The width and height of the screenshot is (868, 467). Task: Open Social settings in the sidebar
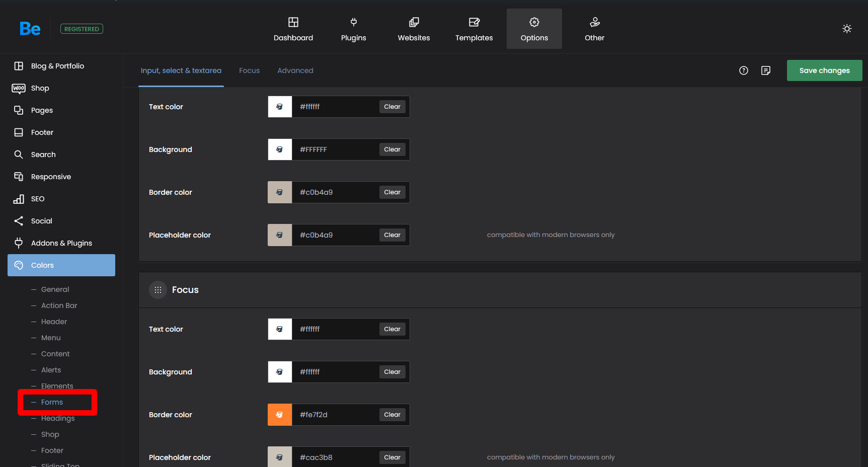[61, 221]
